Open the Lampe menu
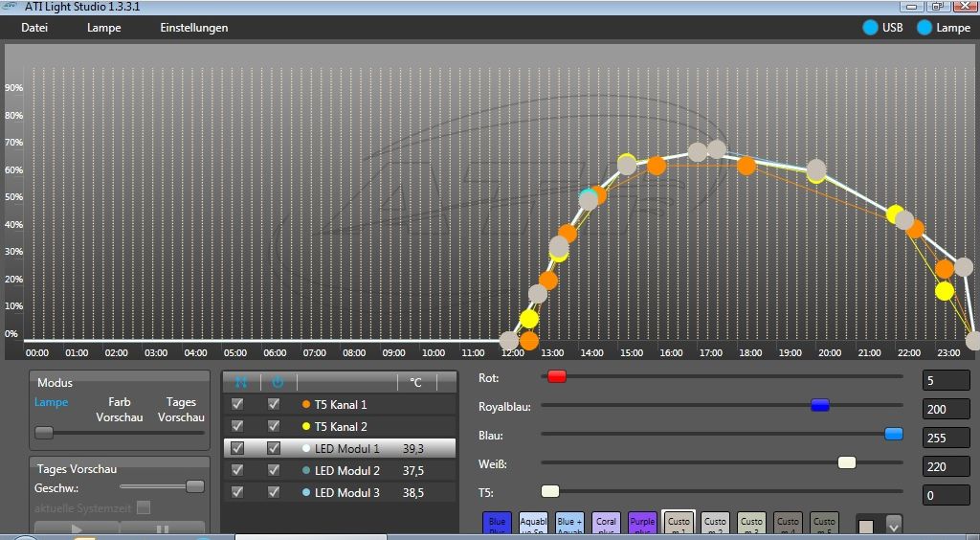This screenshot has width=980, height=540. click(104, 28)
